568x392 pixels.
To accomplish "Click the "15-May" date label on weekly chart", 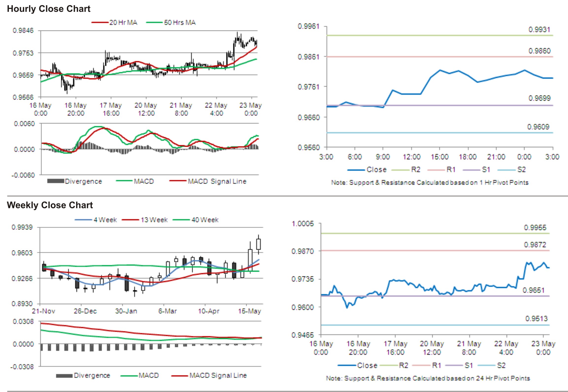I will coord(250,311).
